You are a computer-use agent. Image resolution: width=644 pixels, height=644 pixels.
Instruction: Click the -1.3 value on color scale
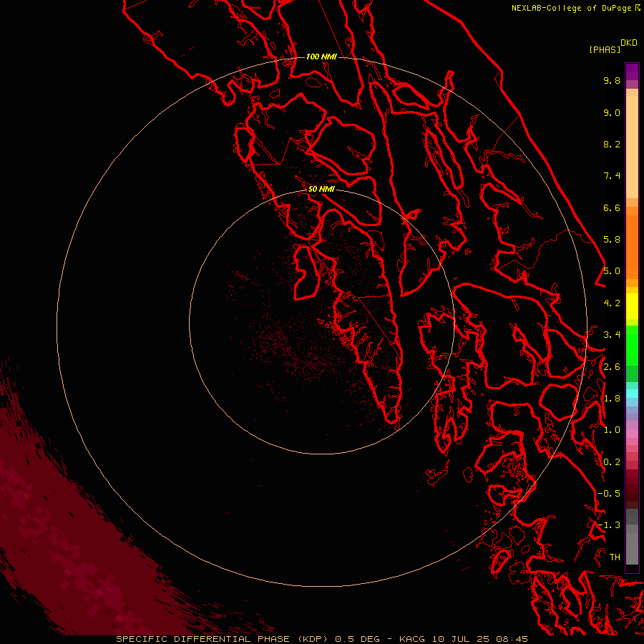(609, 525)
